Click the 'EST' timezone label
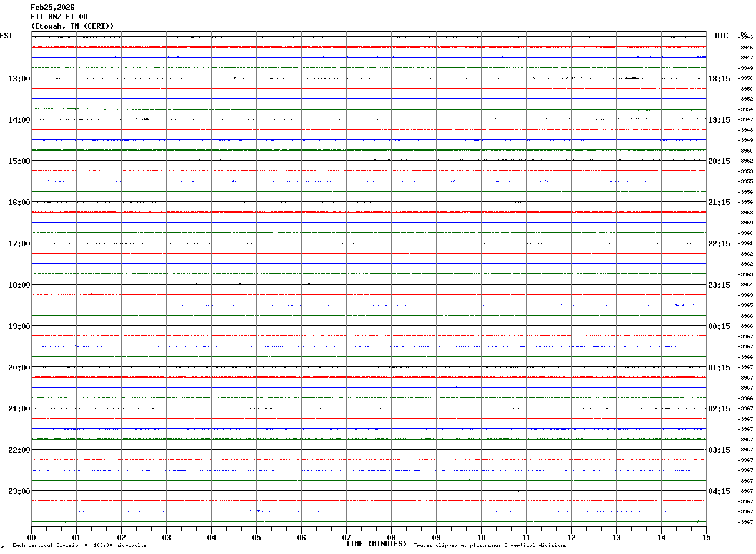Image resolution: width=756 pixels, height=554 pixels. pos(6,36)
